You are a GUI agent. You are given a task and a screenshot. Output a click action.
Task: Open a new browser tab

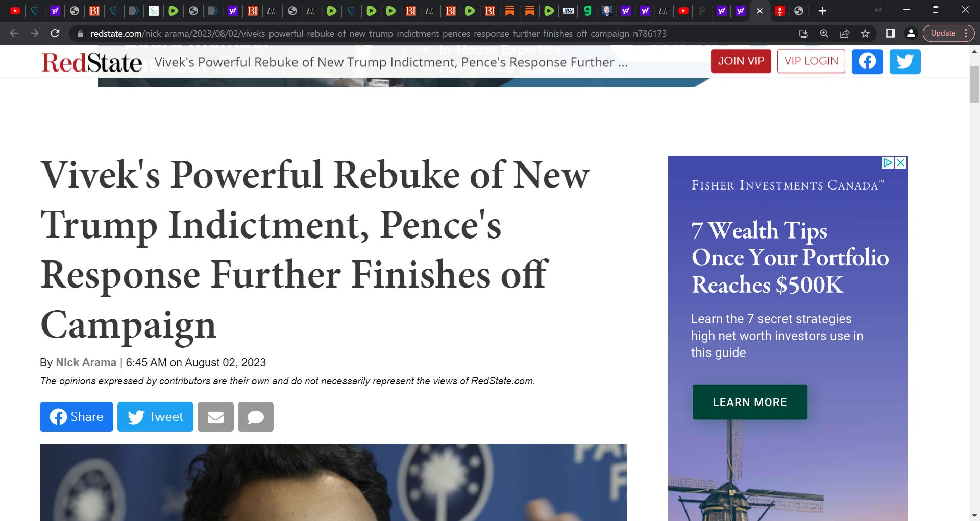point(822,11)
